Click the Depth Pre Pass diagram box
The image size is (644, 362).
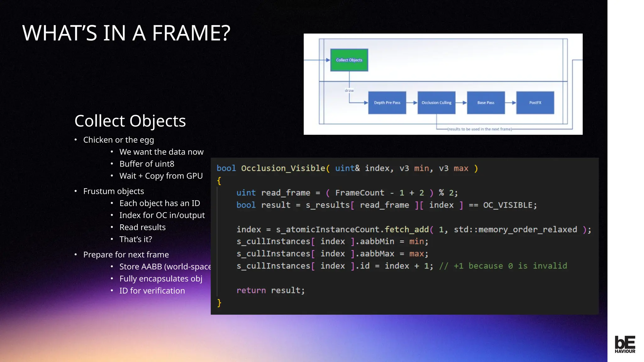pos(387,103)
